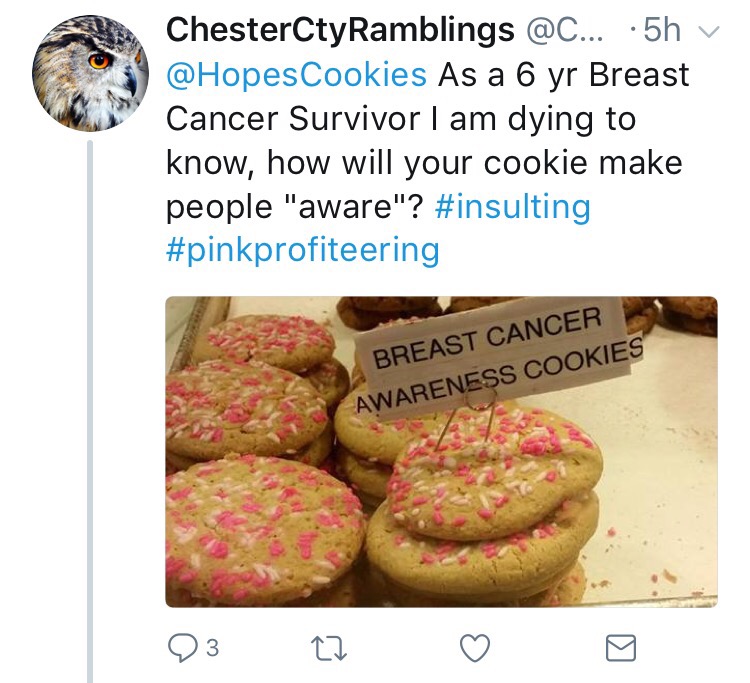
Task: Follow the #insulting hashtag link
Action: 512,207
